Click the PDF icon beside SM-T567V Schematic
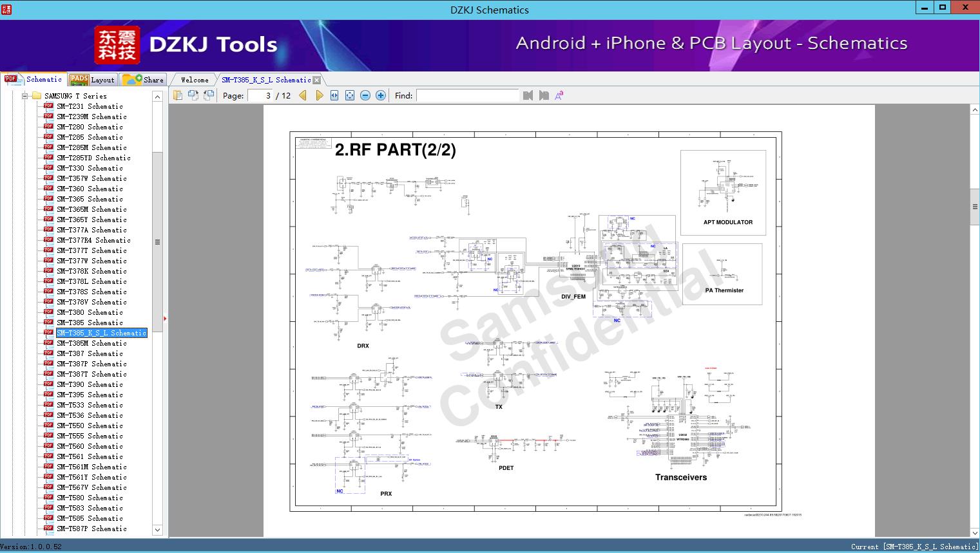The height and width of the screenshot is (553, 980). 48,487
